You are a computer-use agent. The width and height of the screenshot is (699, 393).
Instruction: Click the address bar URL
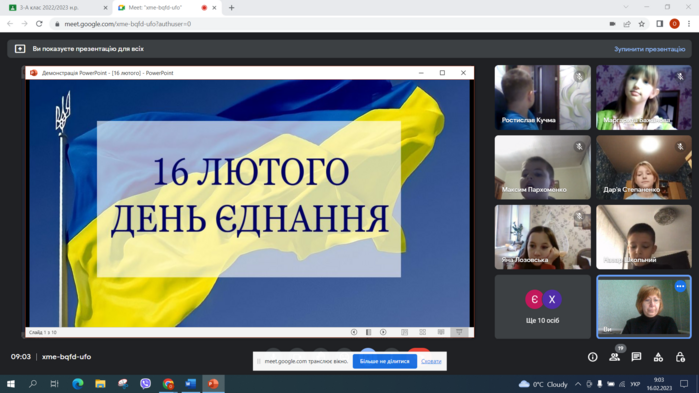click(x=128, y=24)
